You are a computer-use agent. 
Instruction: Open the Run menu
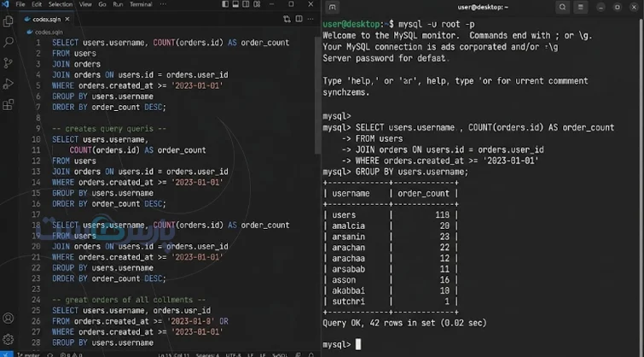pyautogui.click(x=118, y=4)
